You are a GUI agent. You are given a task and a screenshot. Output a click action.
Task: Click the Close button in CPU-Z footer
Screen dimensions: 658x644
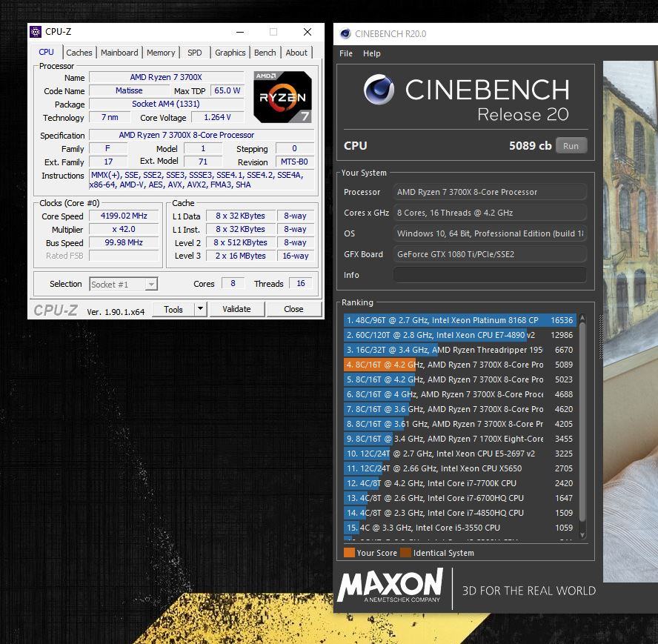pyautogui.click(x=293, y=310)
